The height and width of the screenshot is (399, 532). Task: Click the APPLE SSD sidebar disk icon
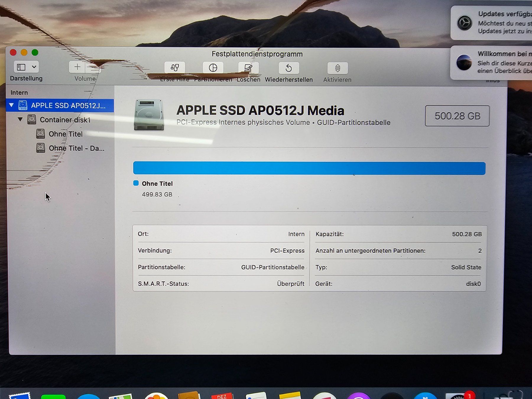[x=23, y=105]
